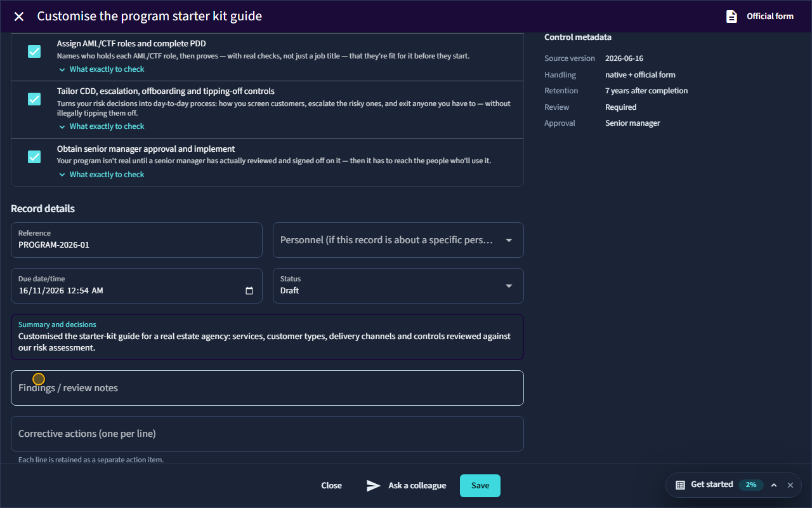The height and width of the screenshot is (508, 812).
Task: Click the 'Control metadata' heading
Action: point(578,37)
